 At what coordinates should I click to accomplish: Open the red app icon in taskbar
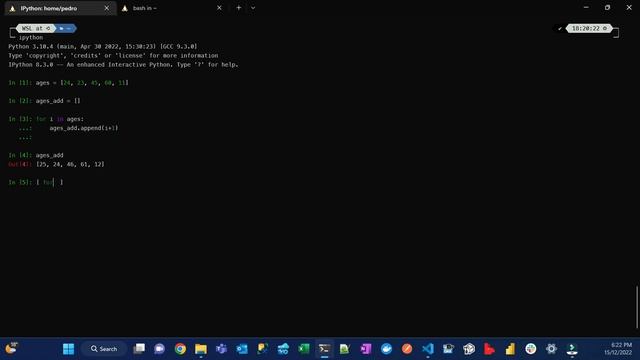coord(489,349)
